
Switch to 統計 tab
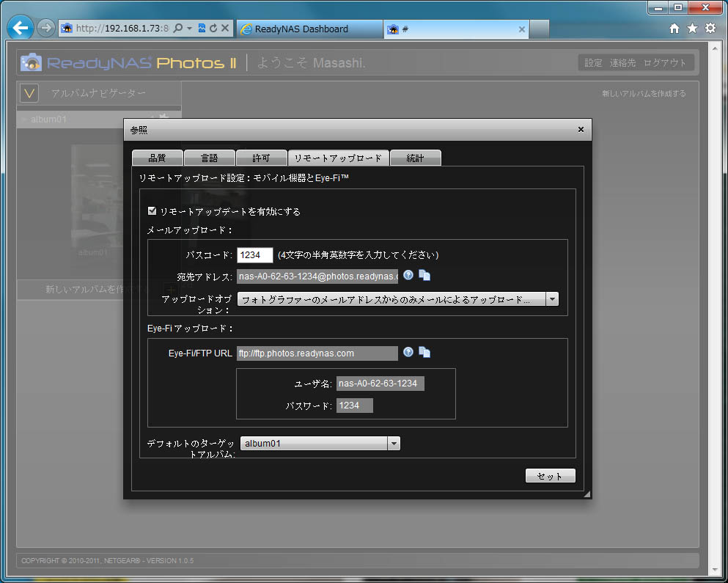[415, 158]
